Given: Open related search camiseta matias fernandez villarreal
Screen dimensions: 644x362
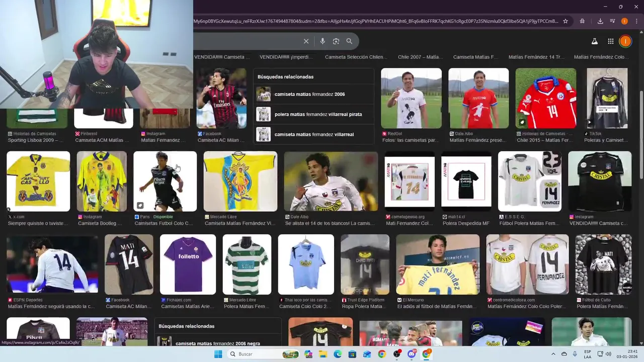Looking at the screenshot, I should click(x=314, y=134).
